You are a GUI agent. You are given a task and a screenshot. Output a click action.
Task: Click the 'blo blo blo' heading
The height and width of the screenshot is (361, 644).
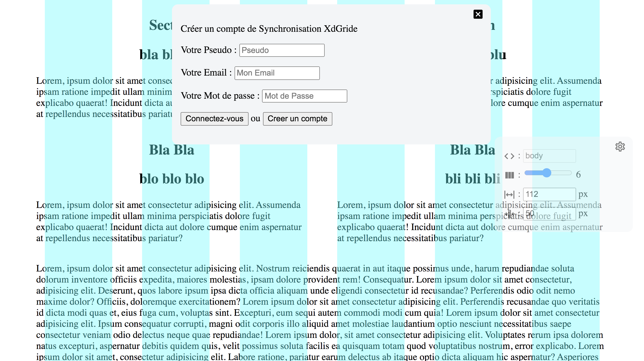pyautogui.click(x=172, y=179)
